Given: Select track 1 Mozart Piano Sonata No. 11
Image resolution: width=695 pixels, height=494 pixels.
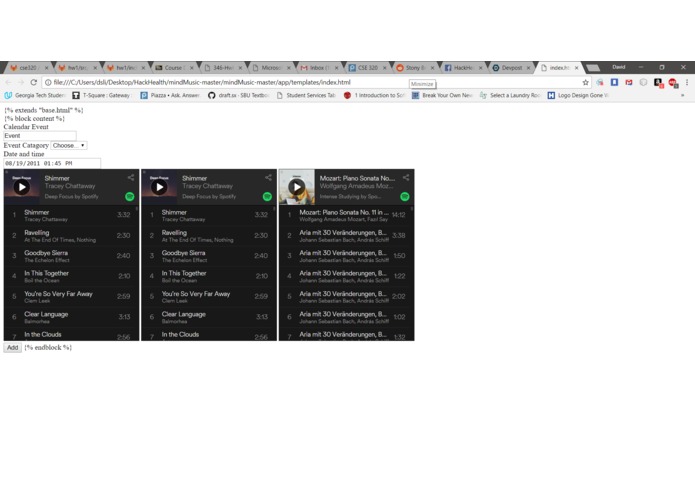Looking at the screenshot, I should (x=347, y=215).
